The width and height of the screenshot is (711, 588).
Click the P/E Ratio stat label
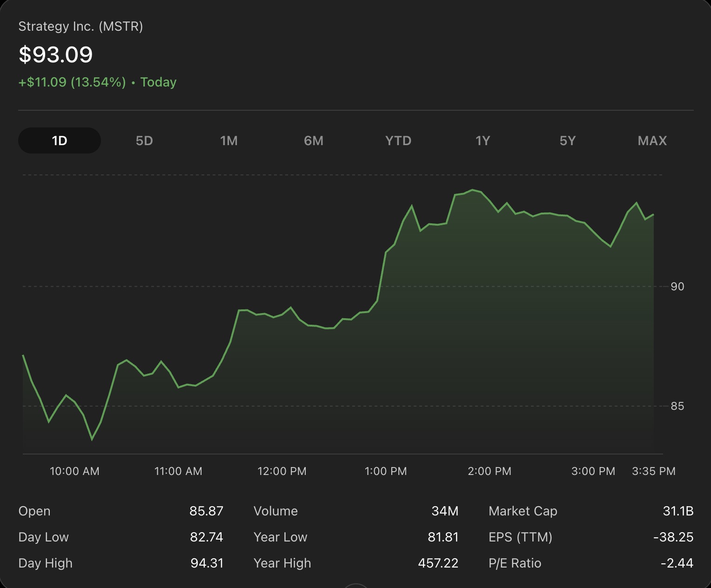point(515,563)
